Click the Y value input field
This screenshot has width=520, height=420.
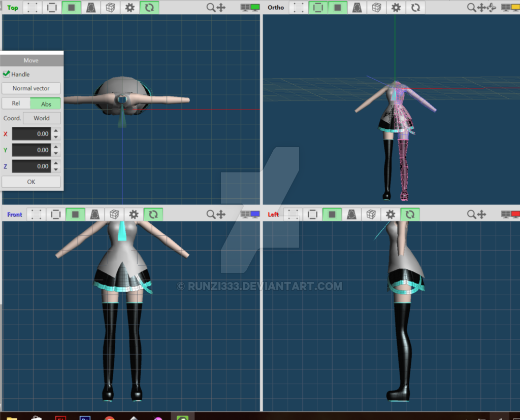[31, 150]
